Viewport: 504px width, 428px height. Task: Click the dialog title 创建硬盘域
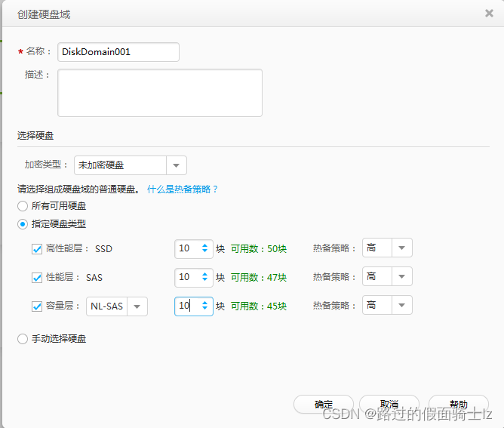(x=44, y=14)
